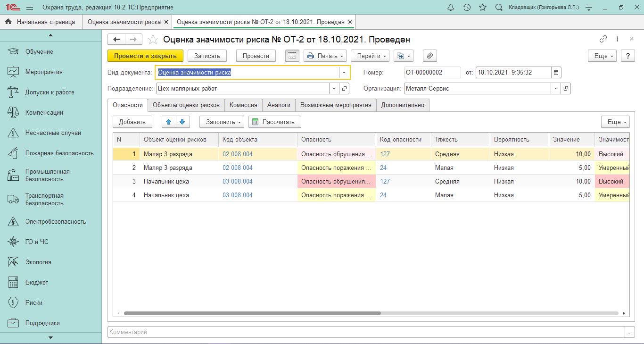
Task: Move row down with blue arrow
Action: pos(182,122)
